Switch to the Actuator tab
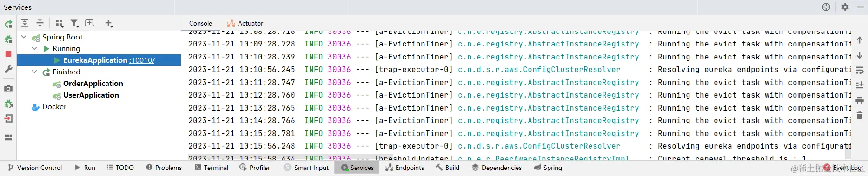 tap(245, 23)
